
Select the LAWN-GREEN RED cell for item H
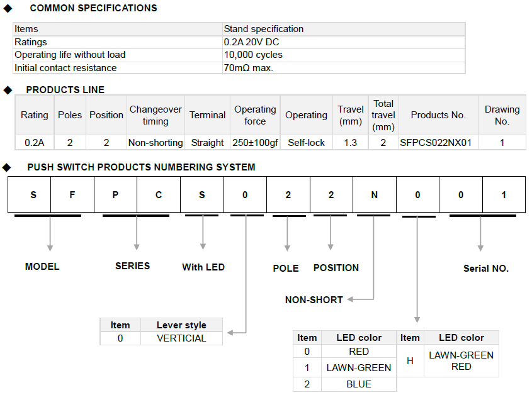461,360
